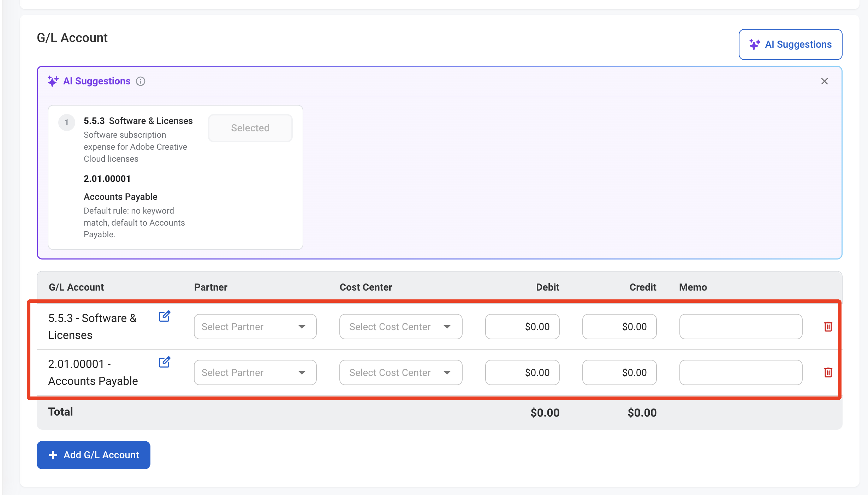Click the Debit field in the Accounts Payable row
The height and width of the screenshot is (495, 868).
click(x=522, y=372)
